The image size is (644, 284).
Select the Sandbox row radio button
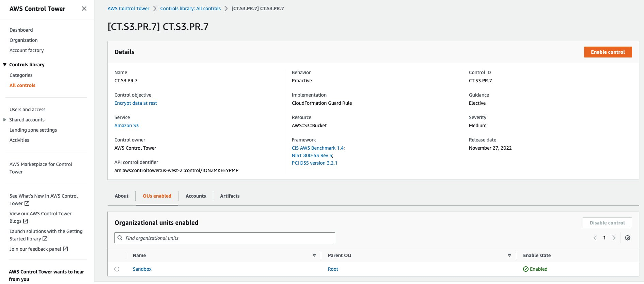point(117,269)
